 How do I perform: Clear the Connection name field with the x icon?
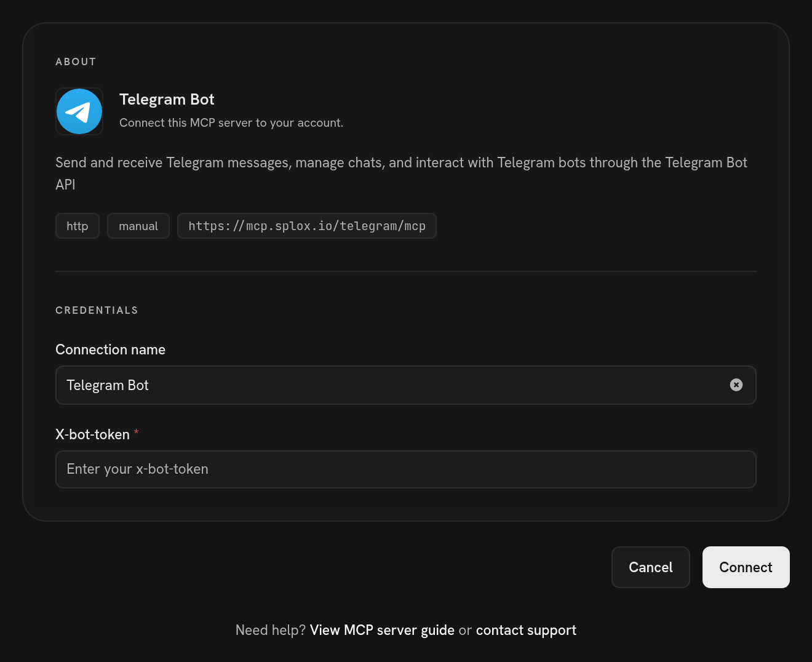pyautogui.click(x=736, y=385)
